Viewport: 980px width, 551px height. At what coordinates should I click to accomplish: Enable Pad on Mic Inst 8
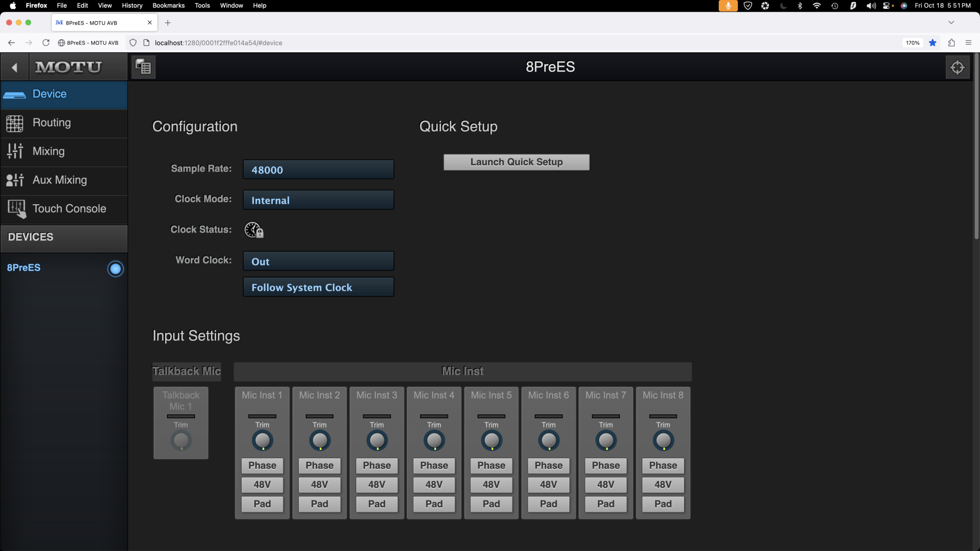click(663, 504)
